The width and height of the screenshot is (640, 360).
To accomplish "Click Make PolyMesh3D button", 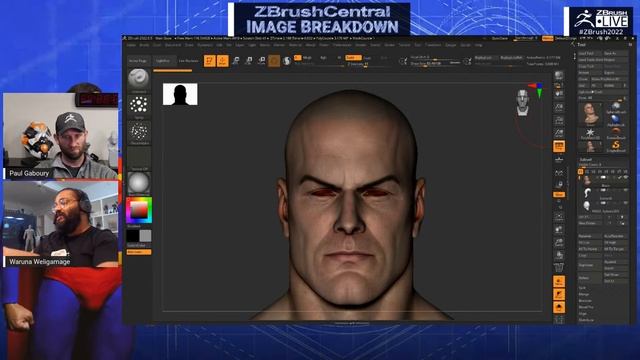I will [610, 79].
